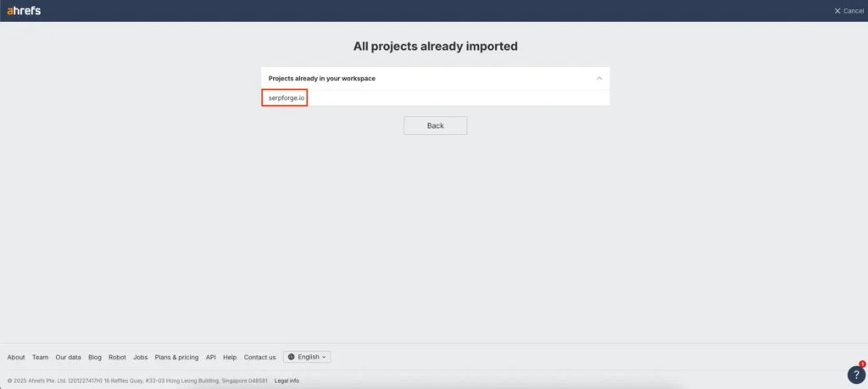View Plans & pricing page
The height and width of the screenshot is (389, 868).
click(176, 357)
